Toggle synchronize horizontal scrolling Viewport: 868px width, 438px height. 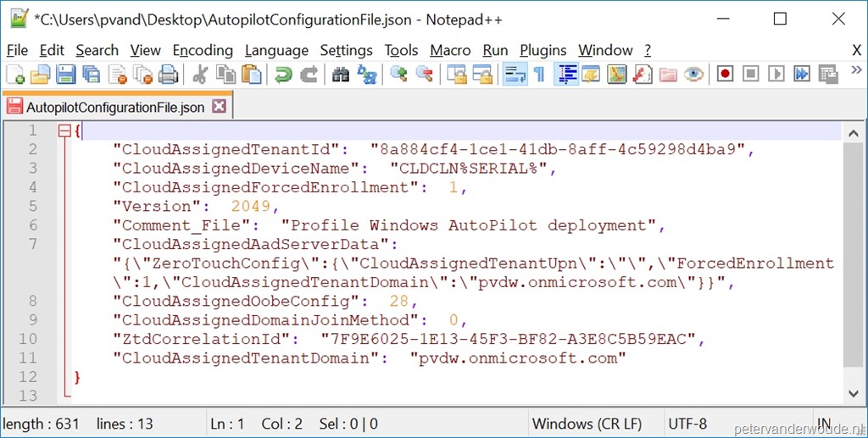482,74
